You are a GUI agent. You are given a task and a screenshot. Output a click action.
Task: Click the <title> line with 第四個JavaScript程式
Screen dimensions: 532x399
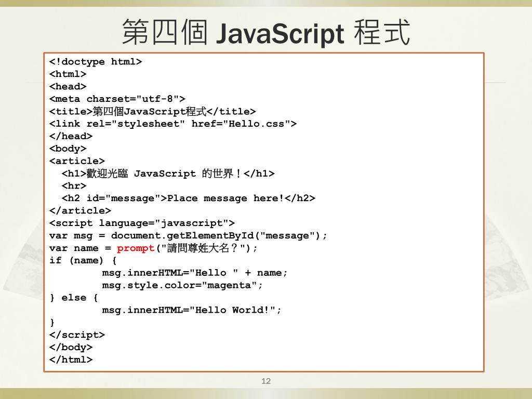point(152,111)
